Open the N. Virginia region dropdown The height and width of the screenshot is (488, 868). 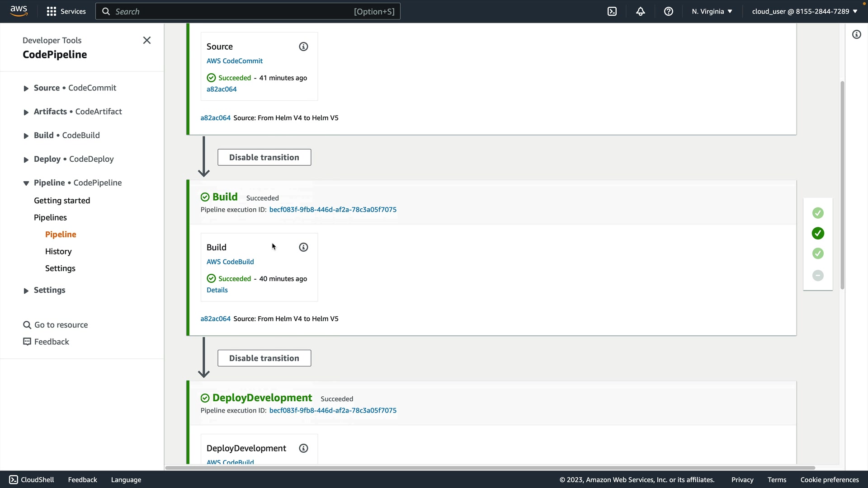pos(712,11)
